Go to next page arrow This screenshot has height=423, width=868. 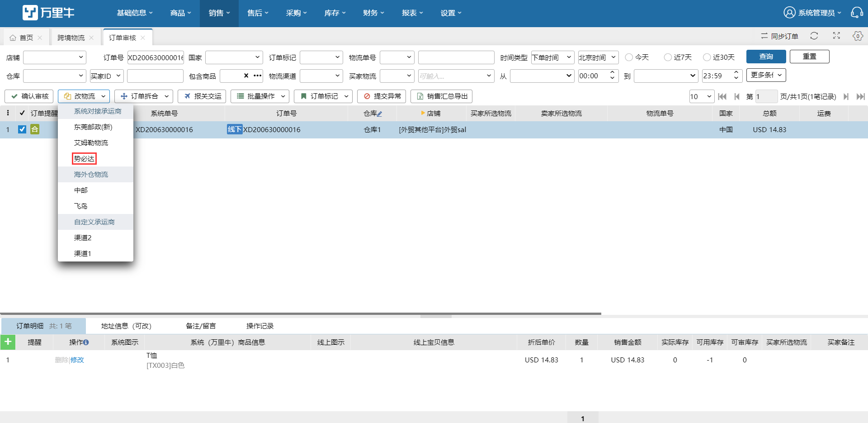(846, 96)
